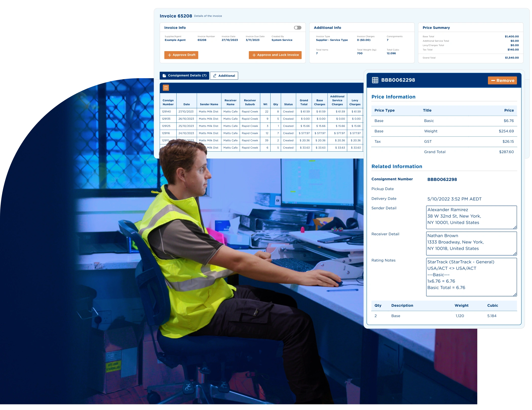Click the plus icon on Approve and Lock Invoice
The width and height of the screenshot is (532, 410).
pyautogui.click(x=254, y=55)
